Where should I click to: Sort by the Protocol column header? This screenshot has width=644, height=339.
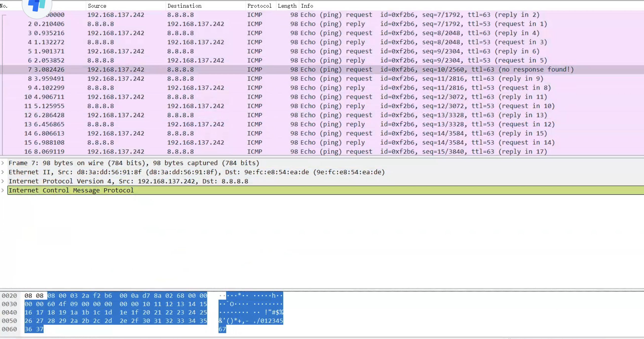coord(259,6)
